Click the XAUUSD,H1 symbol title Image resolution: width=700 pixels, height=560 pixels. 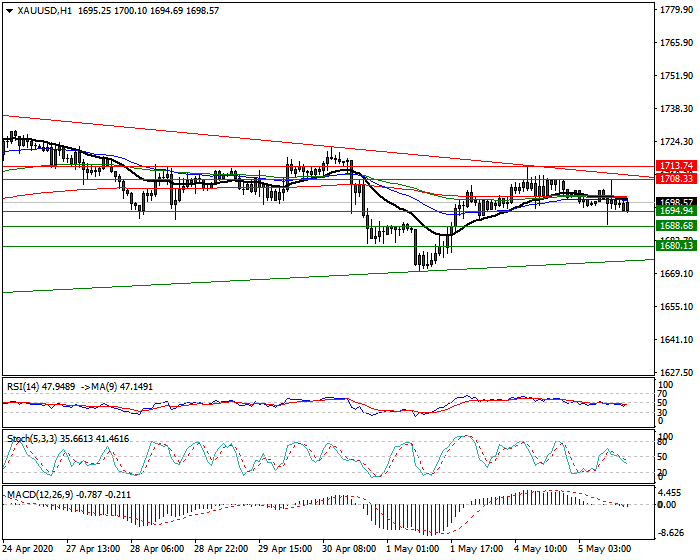point(44,11)
